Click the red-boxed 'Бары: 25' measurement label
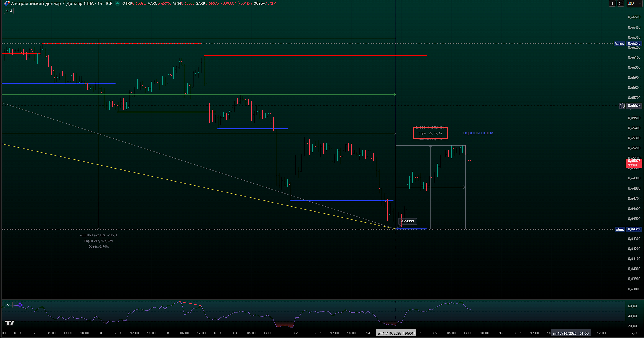The width and height of the screenshot is (644, 338). point(430,133)
